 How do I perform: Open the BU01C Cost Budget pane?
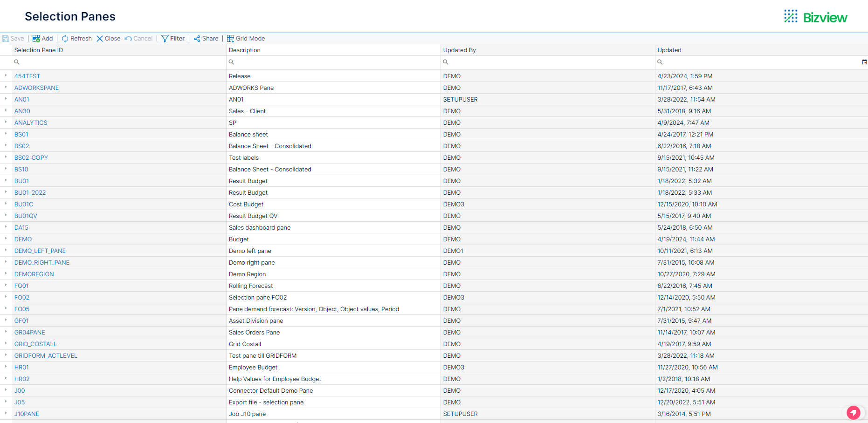[x=23, y=204]
